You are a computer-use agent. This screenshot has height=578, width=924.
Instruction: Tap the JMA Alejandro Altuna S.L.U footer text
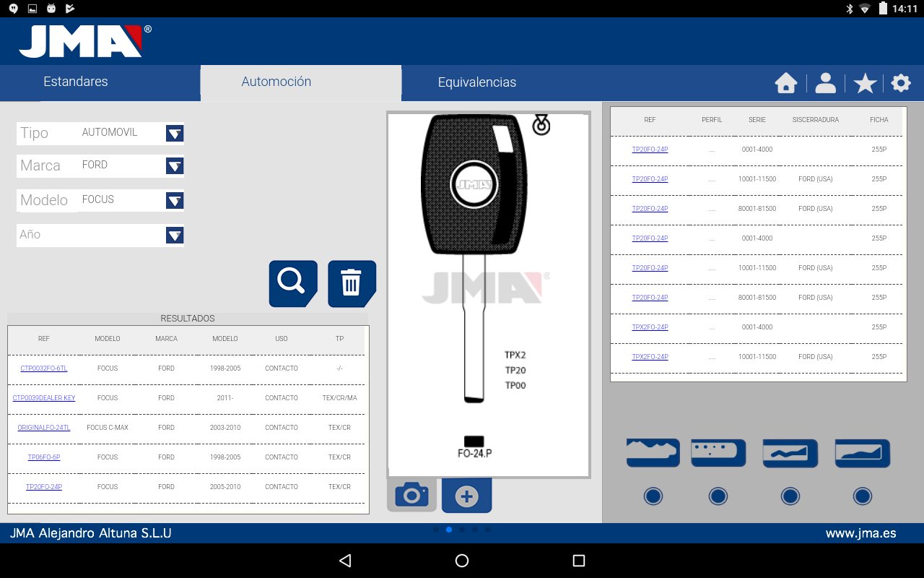coord(91,534)
